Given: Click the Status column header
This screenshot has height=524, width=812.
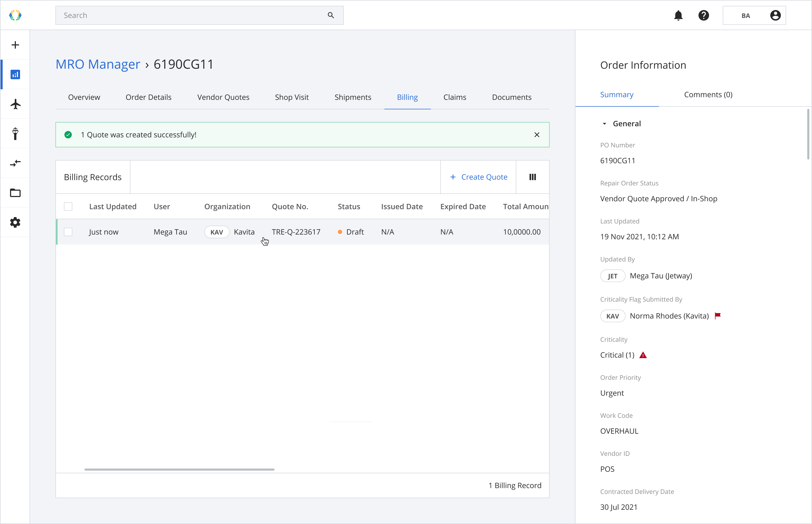Looking at the screenshot, I should tap(348, 207).
